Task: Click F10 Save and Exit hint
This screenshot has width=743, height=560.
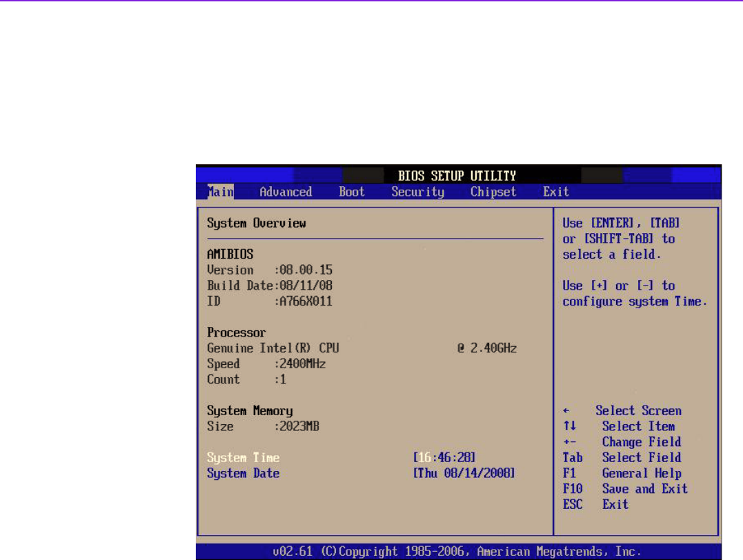Action: (x=625, y=488)
